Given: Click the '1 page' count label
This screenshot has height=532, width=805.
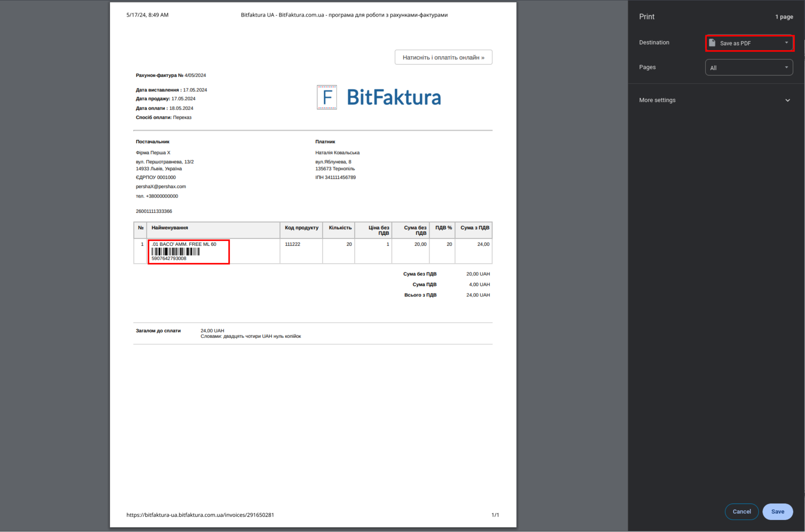Looking at the screenshot, I should coord(784,16).
